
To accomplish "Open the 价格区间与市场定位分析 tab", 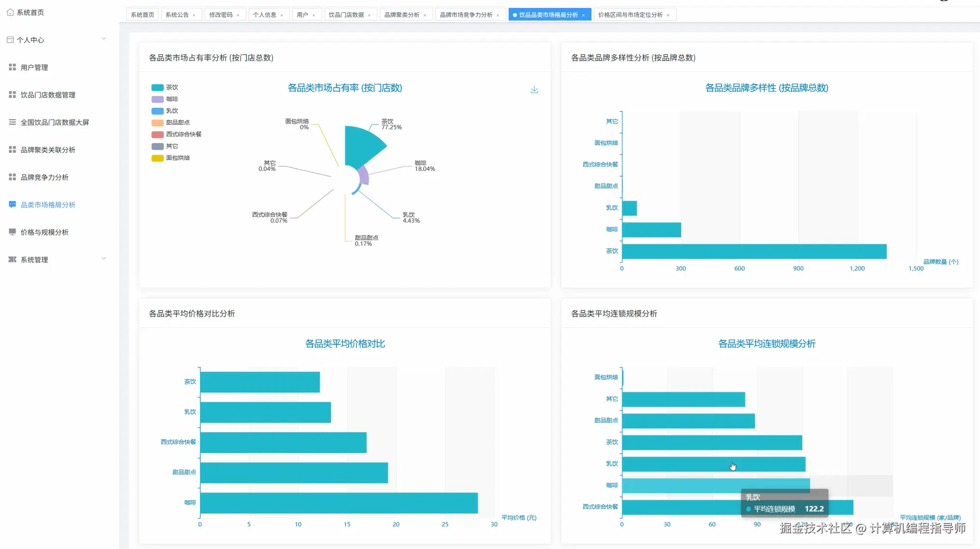I will coord(630,15).
